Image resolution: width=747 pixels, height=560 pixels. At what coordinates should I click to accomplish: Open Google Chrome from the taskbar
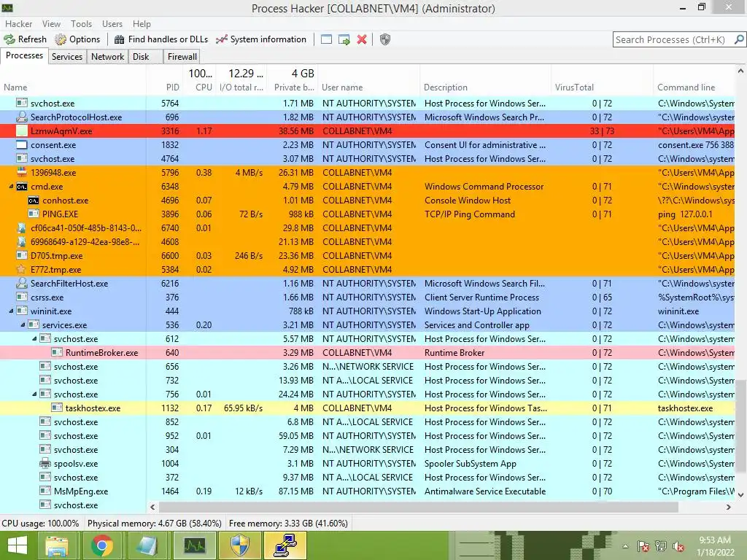click(x=102, y=545)
